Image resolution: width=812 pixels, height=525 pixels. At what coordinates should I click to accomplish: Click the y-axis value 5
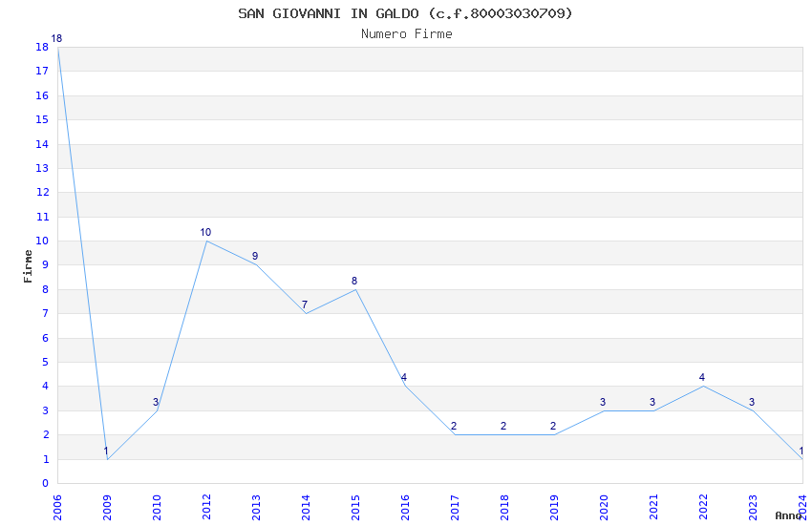click(46, 362)
